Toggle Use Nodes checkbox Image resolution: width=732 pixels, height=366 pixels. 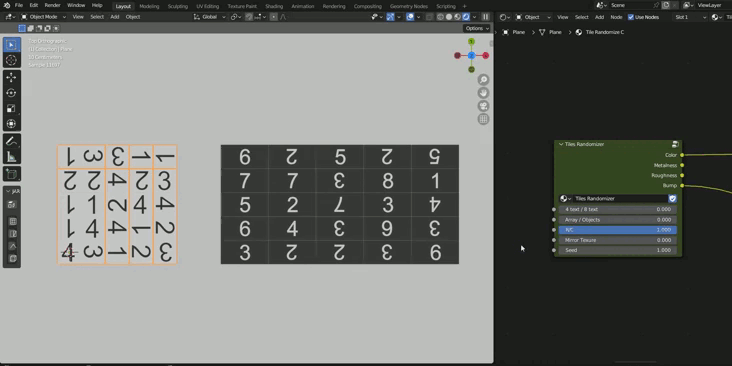(631, 17)
